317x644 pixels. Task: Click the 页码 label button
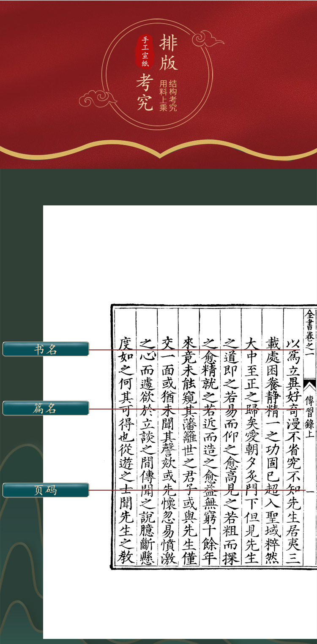click(x=46, y=490)
